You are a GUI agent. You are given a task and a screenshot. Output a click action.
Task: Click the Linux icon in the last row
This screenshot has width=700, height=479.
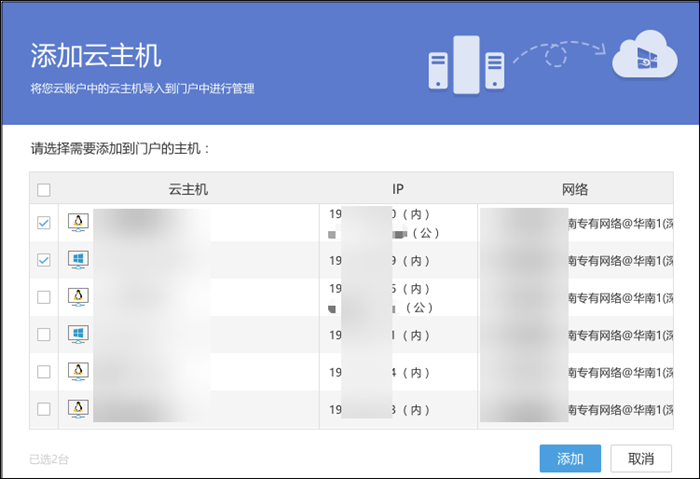[78, 409]
